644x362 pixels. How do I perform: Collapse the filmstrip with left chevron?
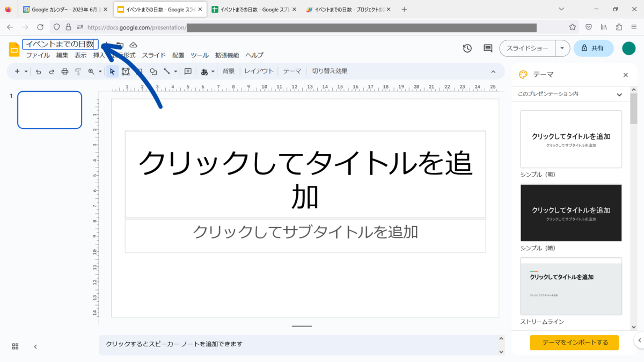[35, 346]
